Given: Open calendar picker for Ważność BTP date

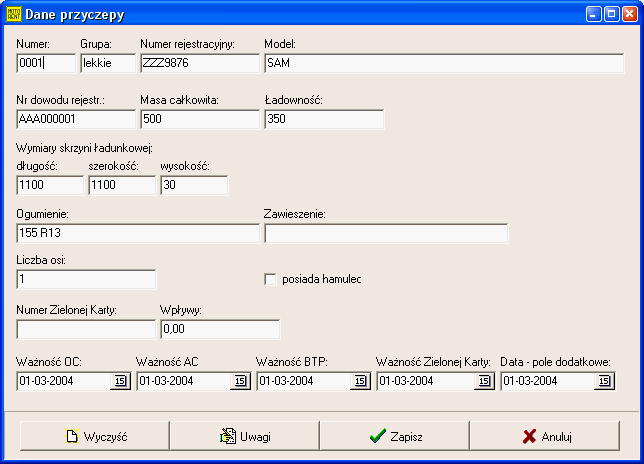Looking at the screenshot, I should (361, 380).
